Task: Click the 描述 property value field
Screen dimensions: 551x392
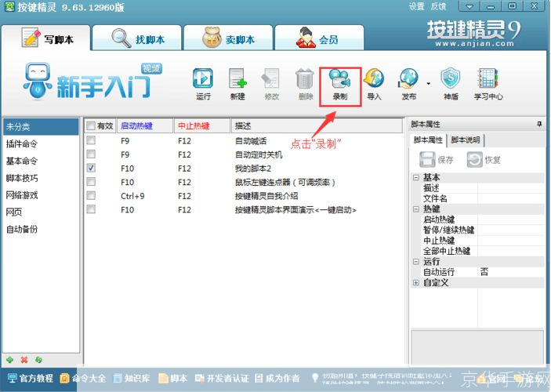Action: click(x=510, y=187)
